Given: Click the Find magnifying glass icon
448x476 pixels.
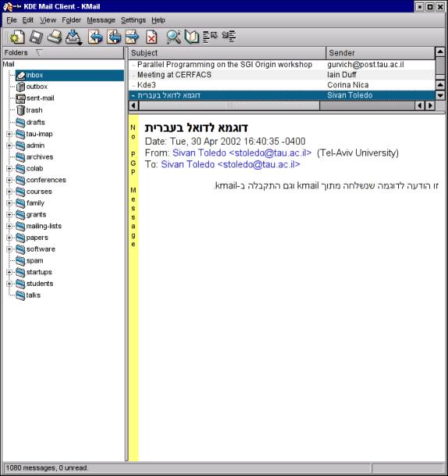Looking at the screenshot, I should click(174, 37).
